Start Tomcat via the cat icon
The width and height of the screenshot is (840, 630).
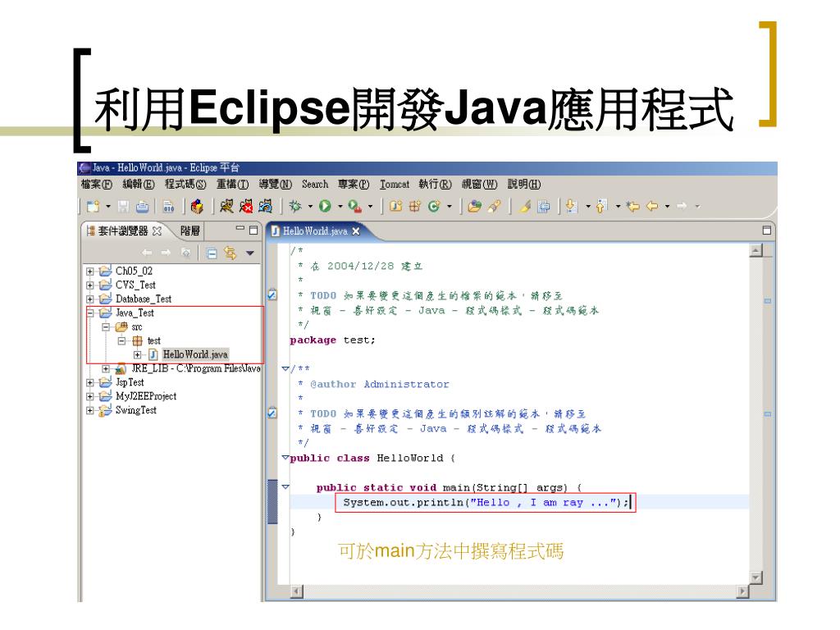226,206
